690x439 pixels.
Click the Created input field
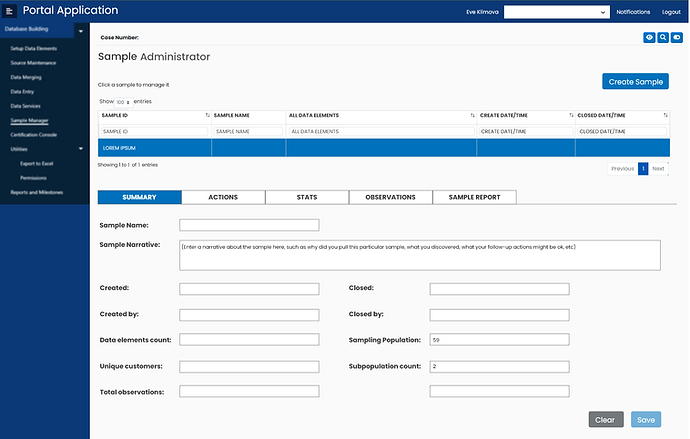tap(249, 289)
